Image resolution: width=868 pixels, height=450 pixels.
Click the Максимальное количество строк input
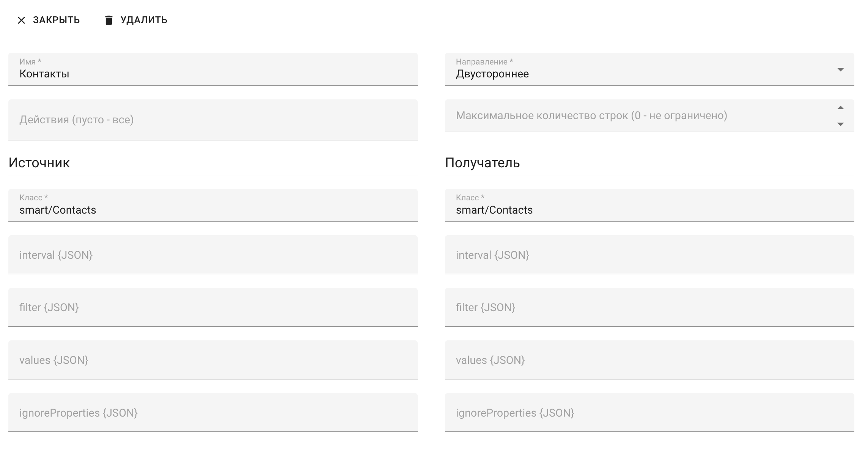(637, 116)
